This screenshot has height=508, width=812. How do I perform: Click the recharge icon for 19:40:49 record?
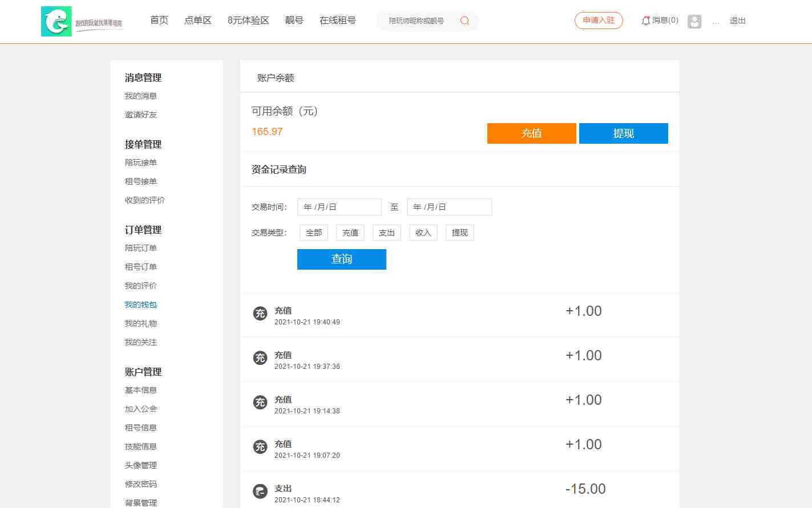click(260, 314)
